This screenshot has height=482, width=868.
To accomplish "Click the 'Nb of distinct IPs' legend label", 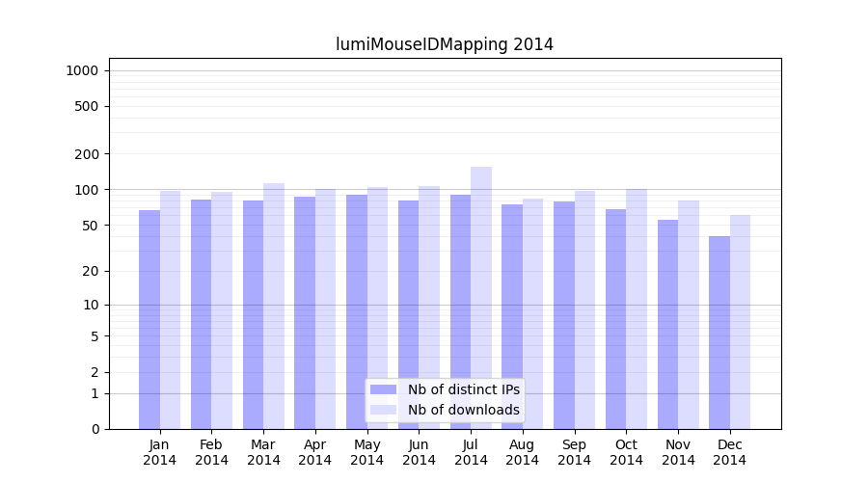I will (463, 389).
